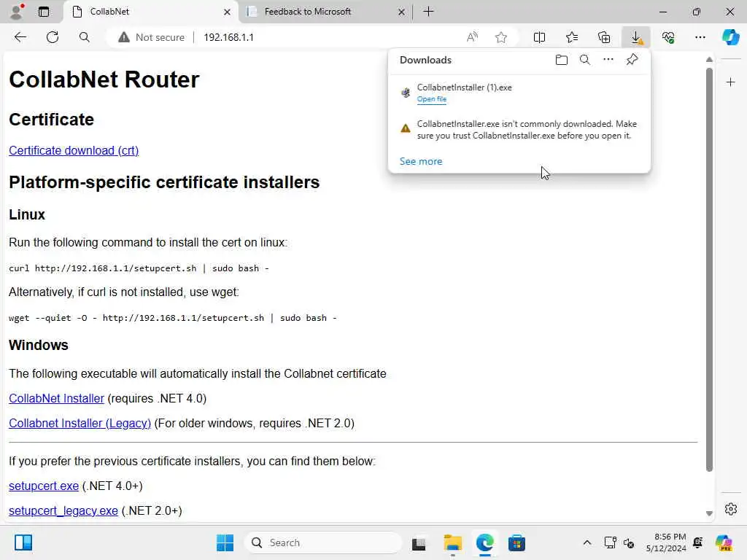This screenshot has width=747, height=560.
Task: Click the vertical scrollbar thumb
Action: click(709, 270)
